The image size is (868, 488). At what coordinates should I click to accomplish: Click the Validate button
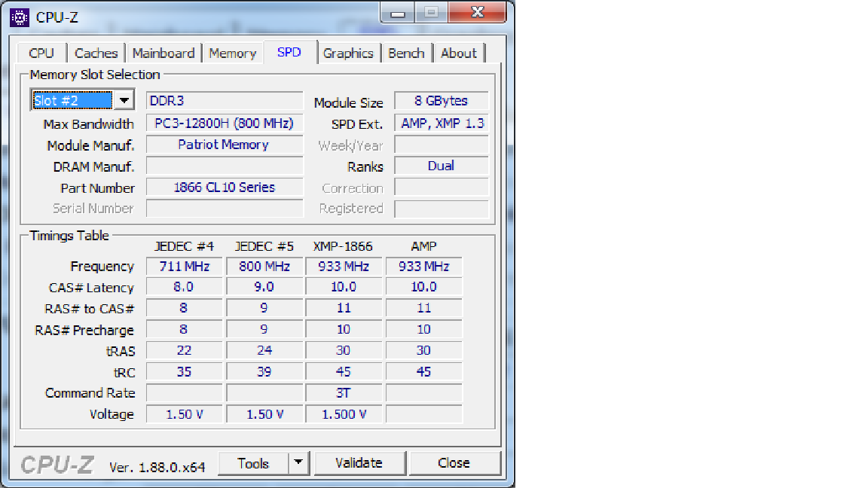pyautogui.click(x=359, y=463)
